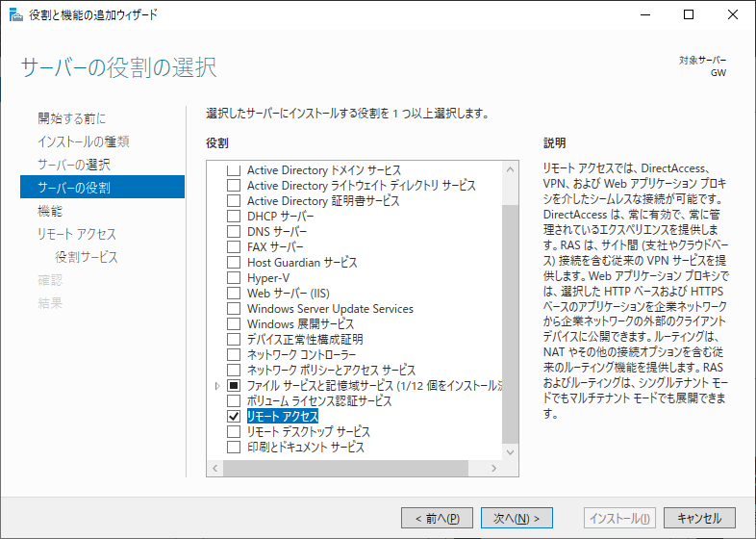This screenshot has width=756, height=539.
Task: Open the インストールの種類 step
Action: pos(84,141)
